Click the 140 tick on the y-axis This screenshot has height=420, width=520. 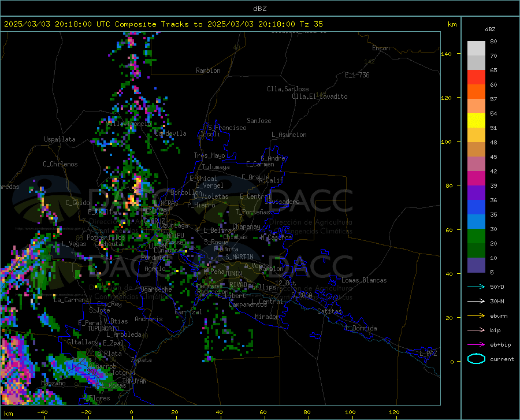[x=446, y=54]
